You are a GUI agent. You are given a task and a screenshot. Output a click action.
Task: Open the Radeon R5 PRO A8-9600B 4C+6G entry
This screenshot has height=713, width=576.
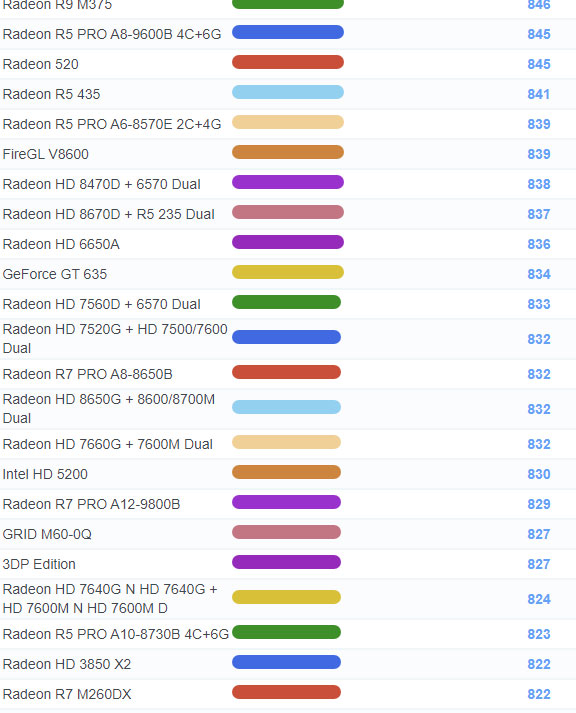pos(112,34)
